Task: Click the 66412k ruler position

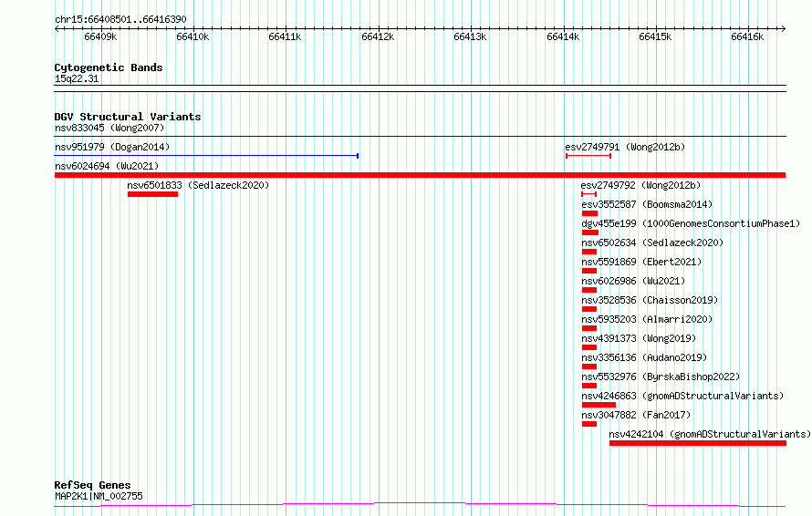Action: [378, 37]
